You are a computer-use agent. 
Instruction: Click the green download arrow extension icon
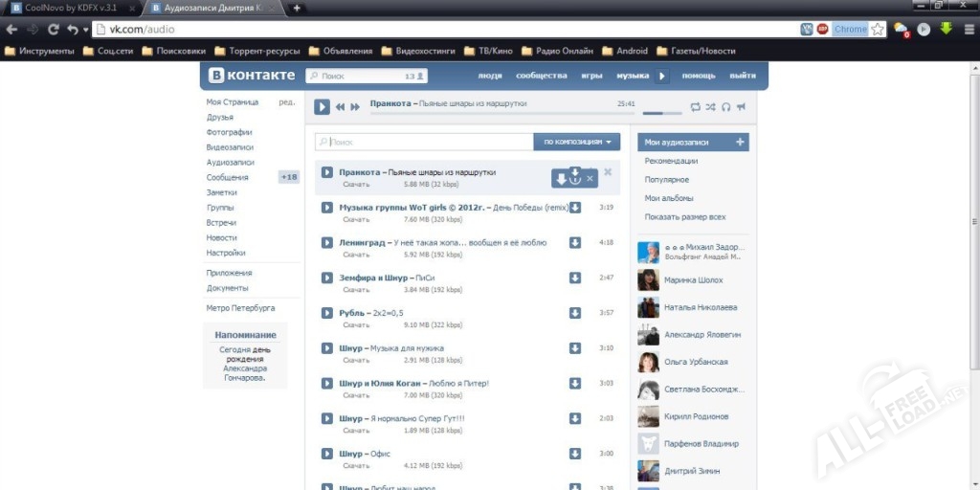[946, 29]
